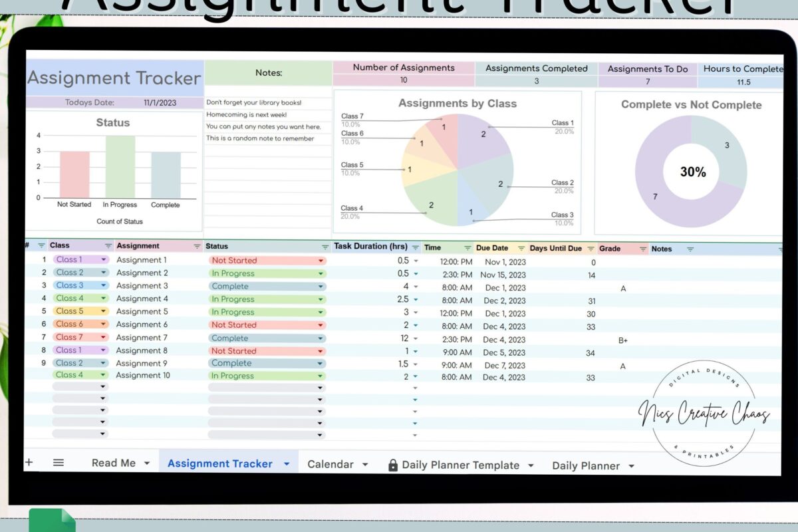Open the Task Duration dropdown for Assignment 3
798x532 pixels.
click(x=415, y=285)
